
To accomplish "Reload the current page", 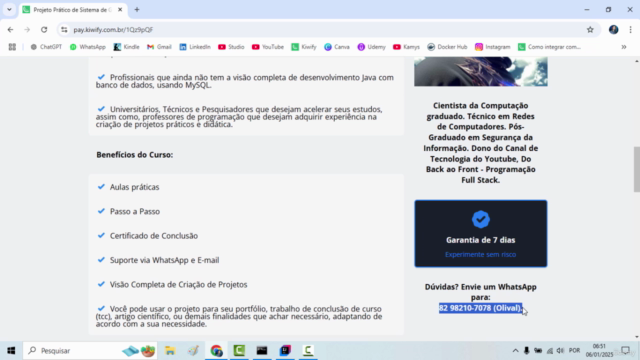I will click(x=44, y=29).
